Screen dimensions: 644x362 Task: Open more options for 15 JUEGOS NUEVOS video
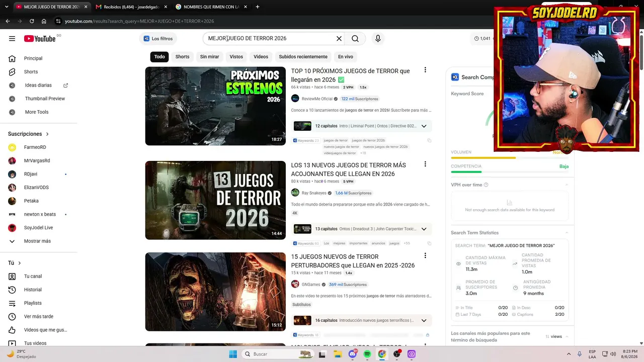pos(425,256)
